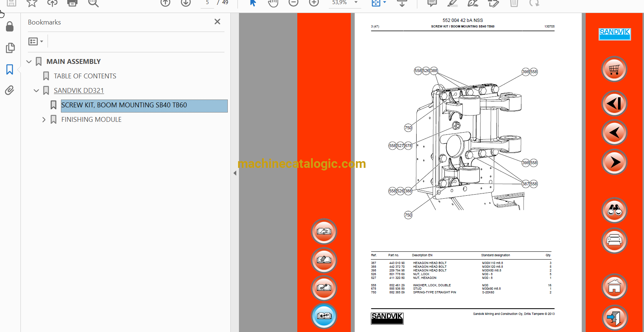
Task: Click the scrolling mode icon
Action: coord(402,3)
